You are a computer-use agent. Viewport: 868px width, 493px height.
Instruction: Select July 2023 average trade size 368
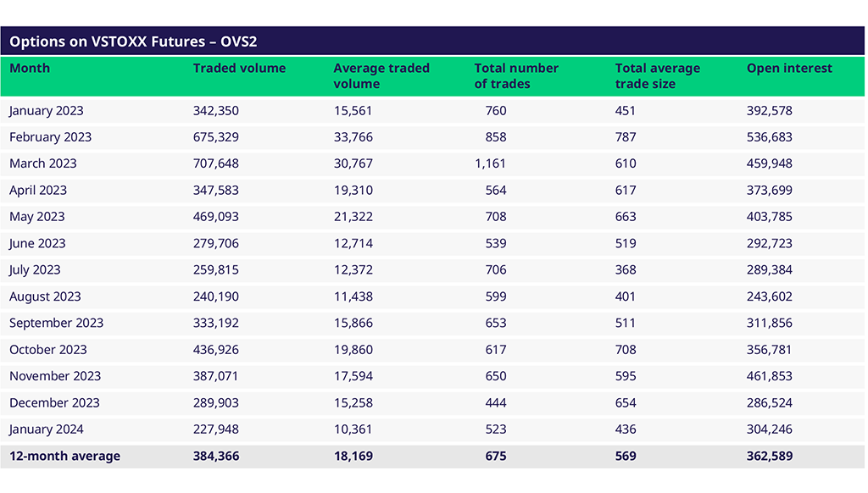[x=626, y=270]
